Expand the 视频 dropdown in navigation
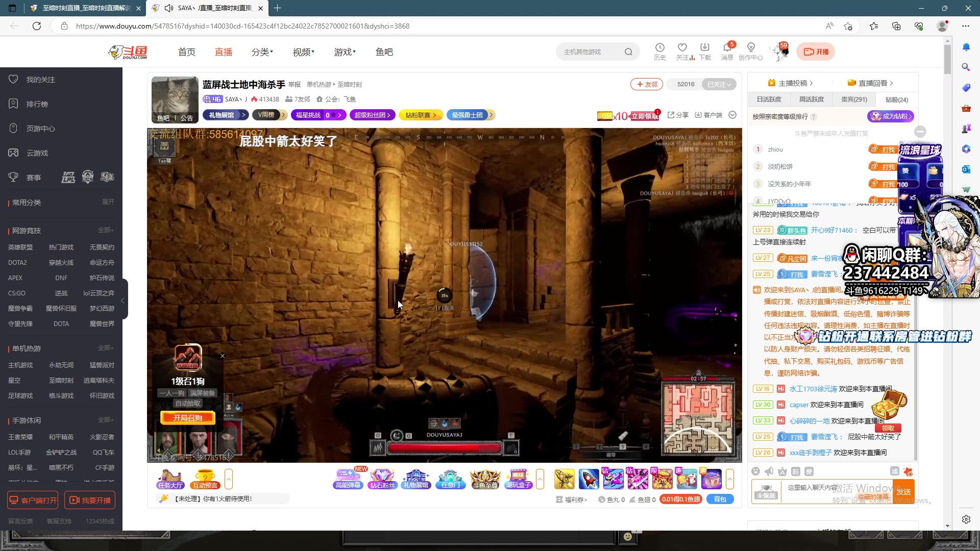Image resolution: width=980 pixels, height=551 pixels. click(304, 52)
